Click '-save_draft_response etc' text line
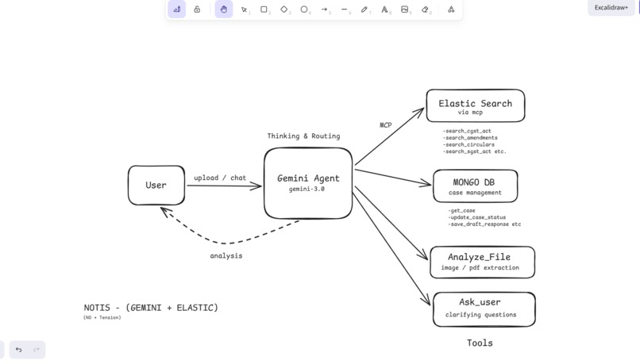Viewport: 640px width, 364px height. click(484, 224)
